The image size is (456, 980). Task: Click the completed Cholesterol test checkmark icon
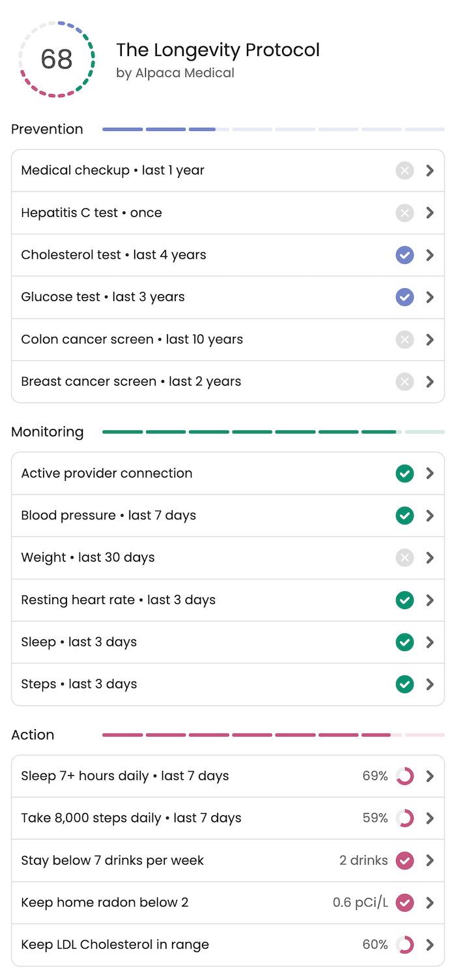(405, 255)
